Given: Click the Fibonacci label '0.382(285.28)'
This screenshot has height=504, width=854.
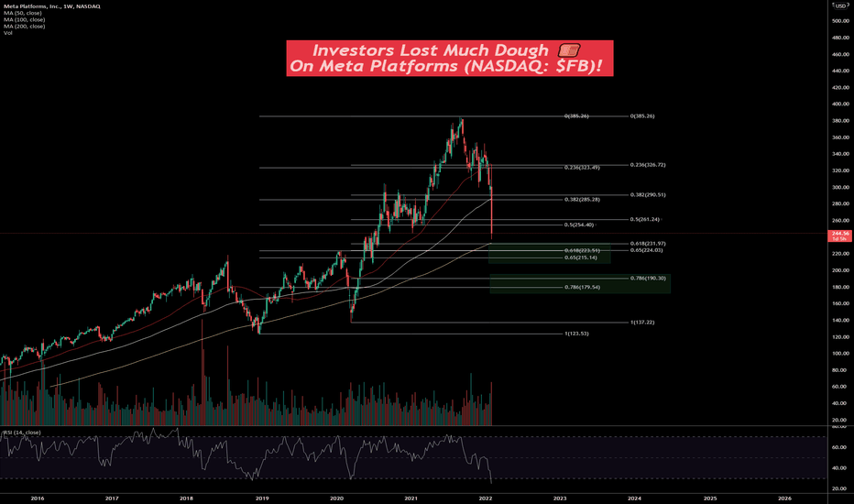Looking at the screenshot, I should (x=582, y=200).
